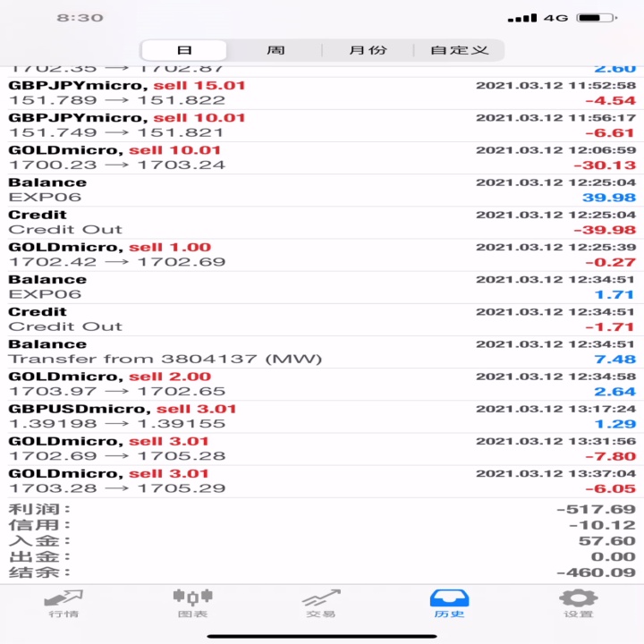The width and height of the screenshot is (644, 644).
Task: Select Balance EXP06 entry of 39.98
Action: (322, 191)
